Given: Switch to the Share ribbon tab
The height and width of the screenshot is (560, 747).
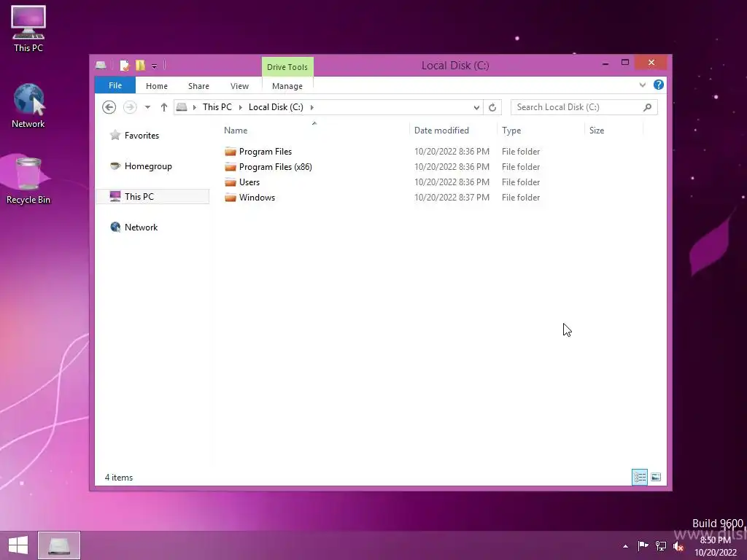Looking at the screenshot, I should (198, 86).
